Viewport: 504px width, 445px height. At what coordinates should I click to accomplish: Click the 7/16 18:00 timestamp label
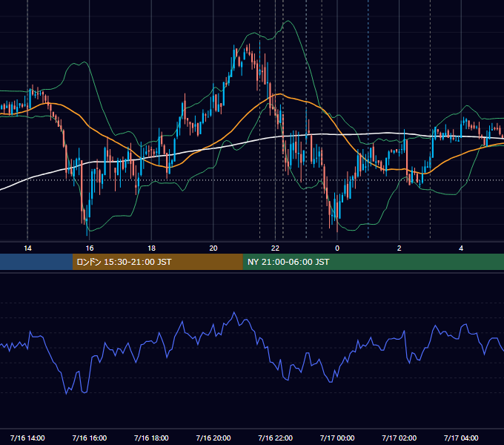click(151, 438)
